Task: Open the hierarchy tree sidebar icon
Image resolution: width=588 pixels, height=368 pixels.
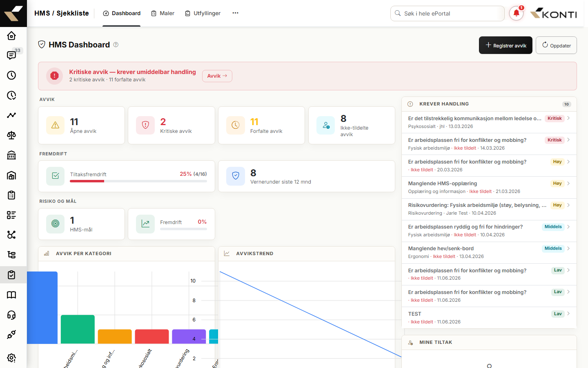Action: coord(11,255)
